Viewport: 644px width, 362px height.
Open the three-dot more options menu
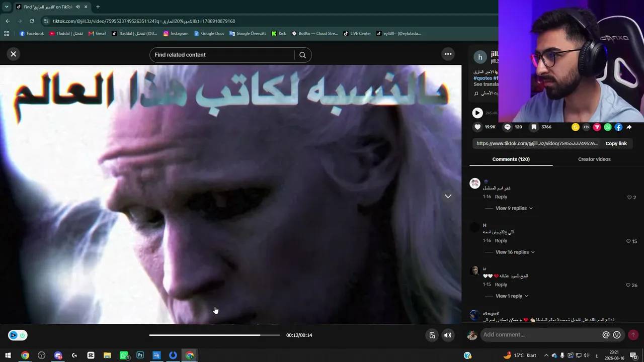tap(448, 54)
